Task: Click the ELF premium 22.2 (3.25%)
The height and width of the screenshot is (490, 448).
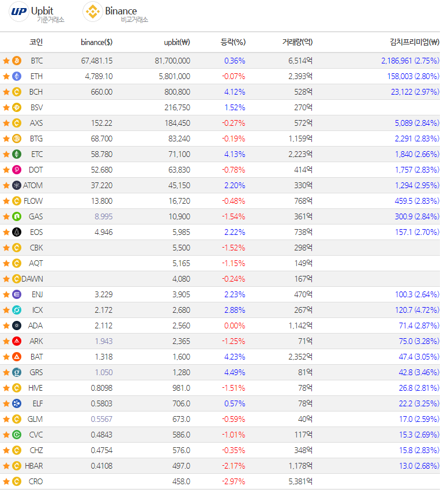Action: coord(419,403)
